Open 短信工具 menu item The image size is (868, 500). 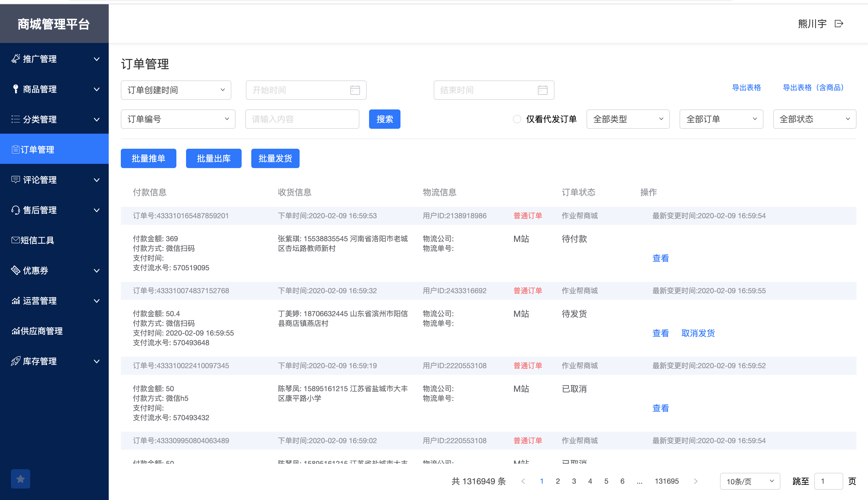(x=54, y=240)
